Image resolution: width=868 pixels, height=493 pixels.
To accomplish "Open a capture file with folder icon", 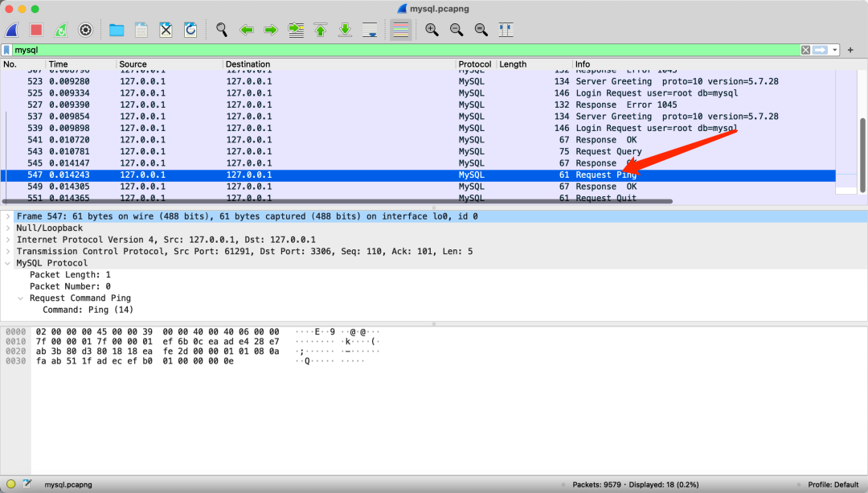I will click(x=117, y=30).
